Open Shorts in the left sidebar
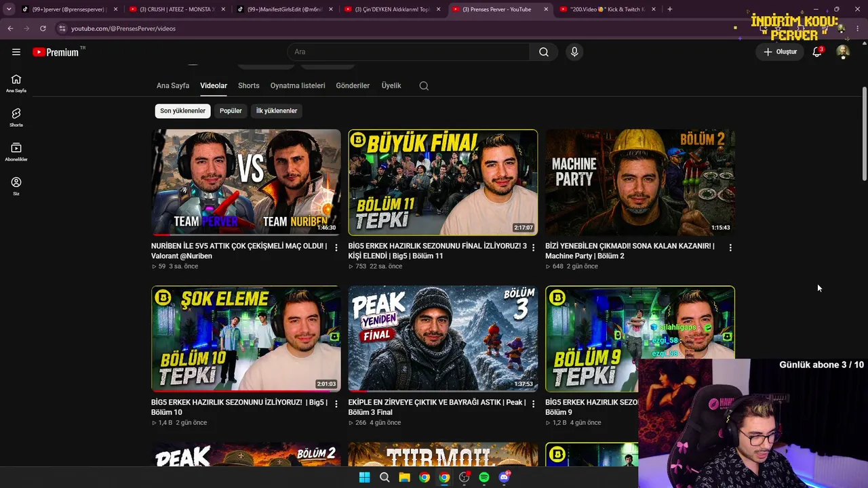Screen dimensions: 868x488 click(16, 118)
